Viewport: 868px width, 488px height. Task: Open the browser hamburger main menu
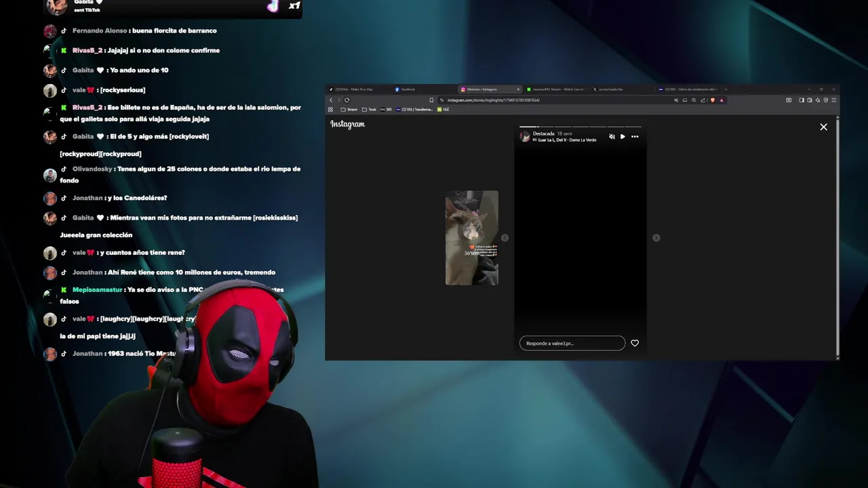(834, 100)
